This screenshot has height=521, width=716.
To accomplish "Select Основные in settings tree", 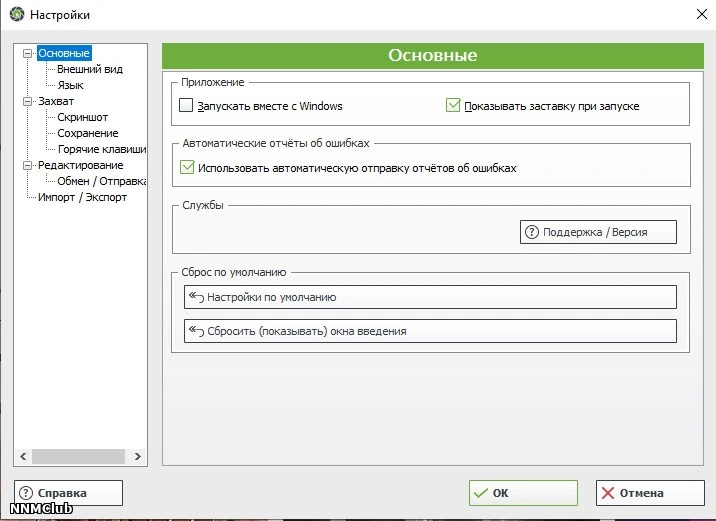I will (64, 53).
